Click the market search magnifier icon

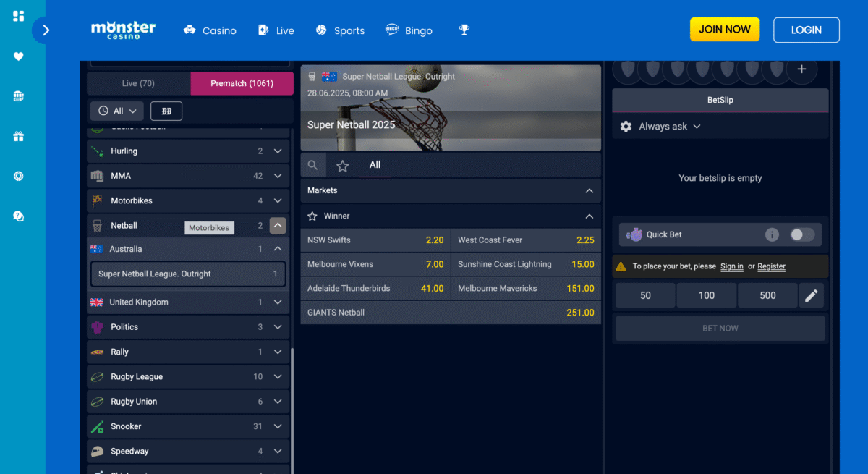click(x=312, y=165)
